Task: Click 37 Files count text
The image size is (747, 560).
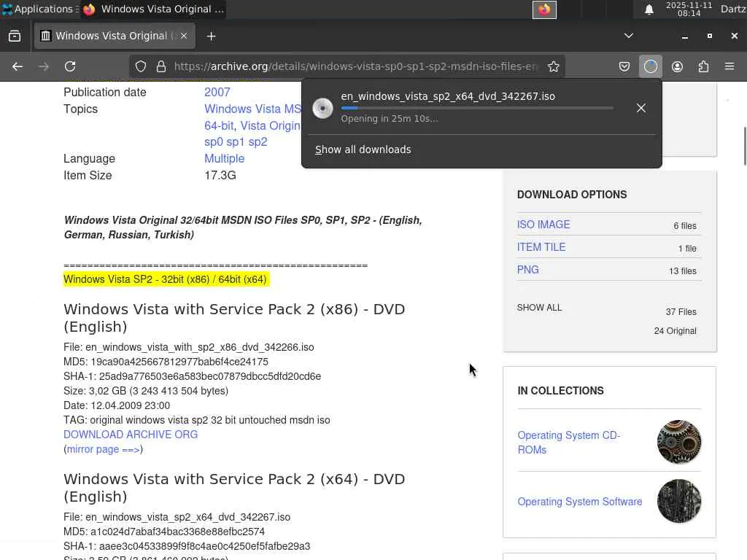Action: (x=681, y=312)
